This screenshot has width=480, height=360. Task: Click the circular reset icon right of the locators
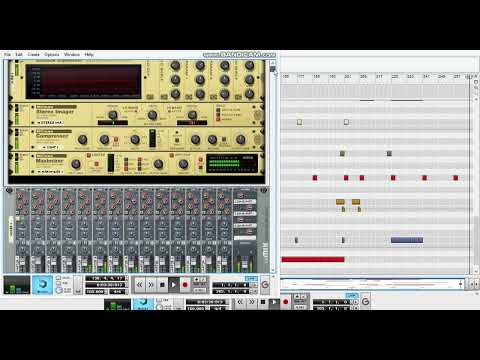tap(265, 284)
